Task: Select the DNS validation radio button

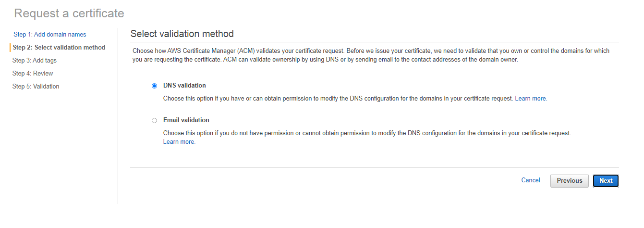Action: click(x=154, y=86)
